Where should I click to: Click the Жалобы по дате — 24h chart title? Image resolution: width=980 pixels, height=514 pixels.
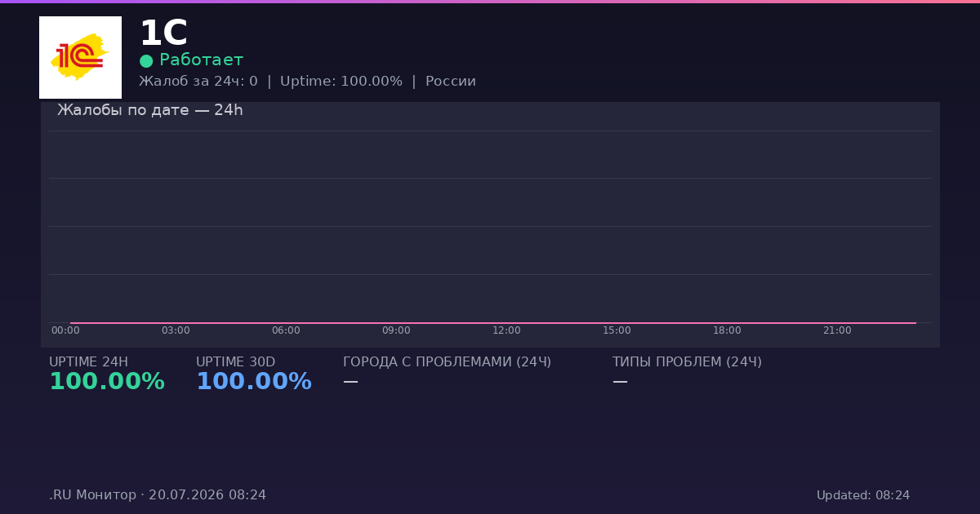tap(150, 110)
